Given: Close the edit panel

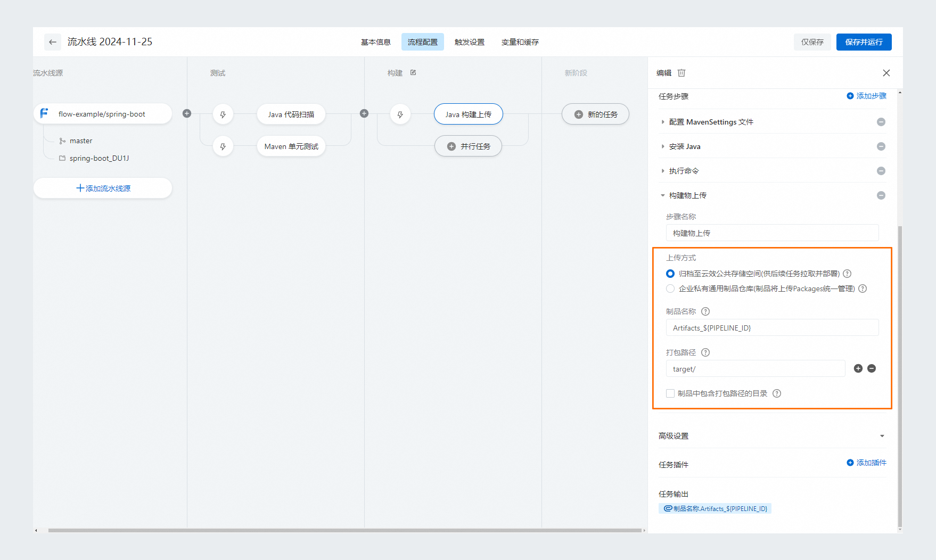Looking at the screenshot, I should [886, 73].
